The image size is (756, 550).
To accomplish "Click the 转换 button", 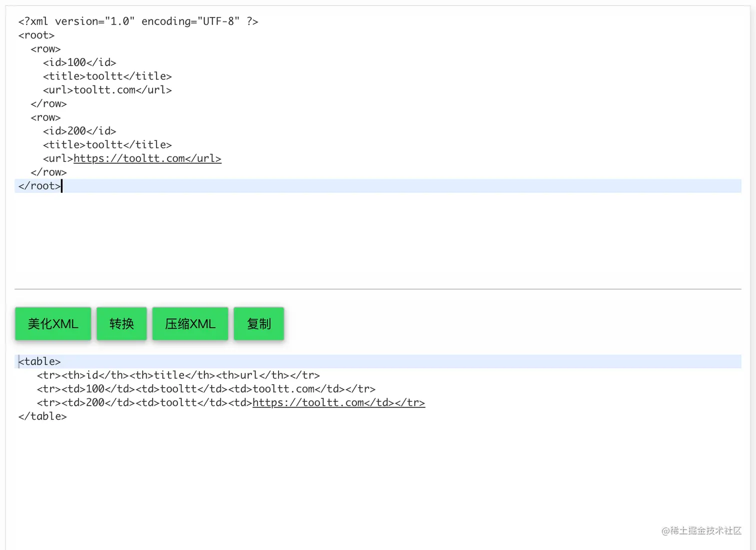I will (121, 324).
